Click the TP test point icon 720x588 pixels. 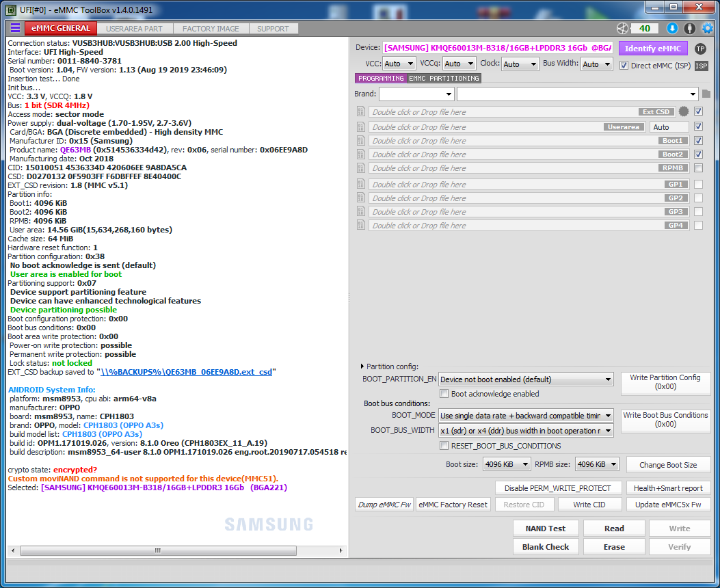pos(700,49)
